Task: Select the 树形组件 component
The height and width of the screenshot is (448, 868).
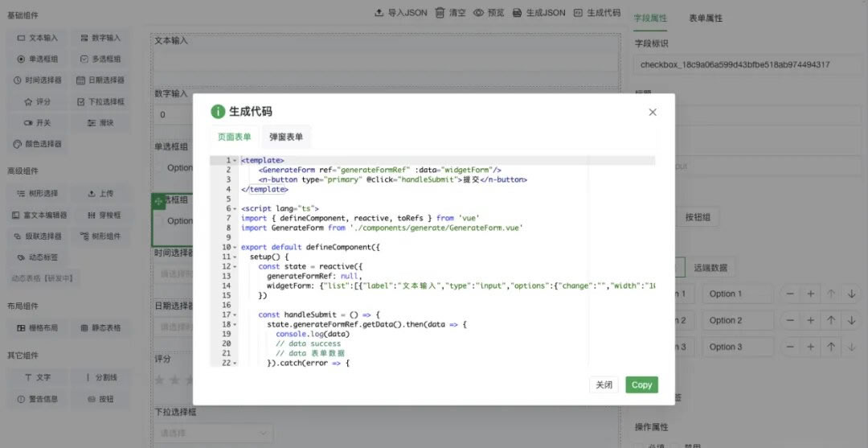Action: click(x=100, y=236)
